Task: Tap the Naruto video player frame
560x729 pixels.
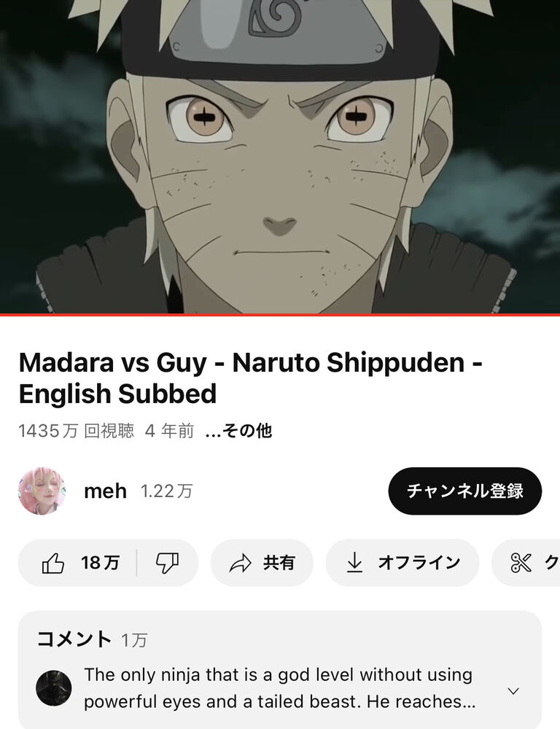Action: coord(280,156)
